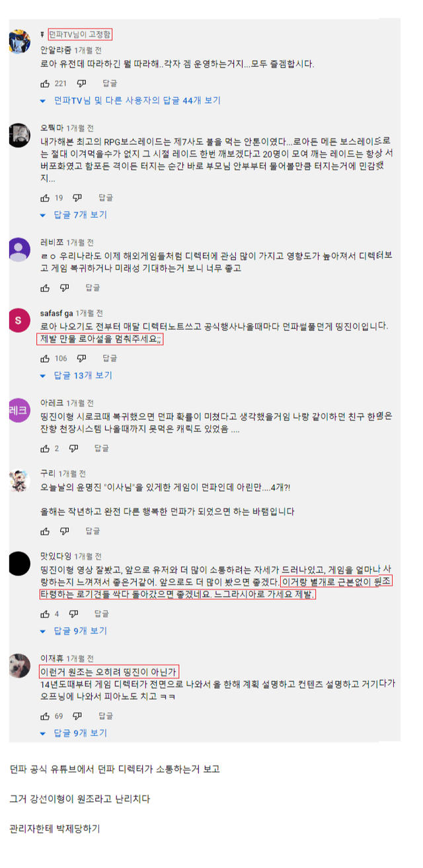
Task: Open 이재휴's profile picture
Action: [19, 665]
